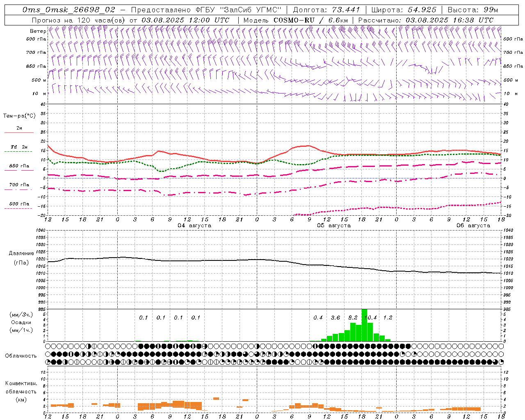Click the 0.4 precipitation total value

pyautogui.click(x=318, y=317)
